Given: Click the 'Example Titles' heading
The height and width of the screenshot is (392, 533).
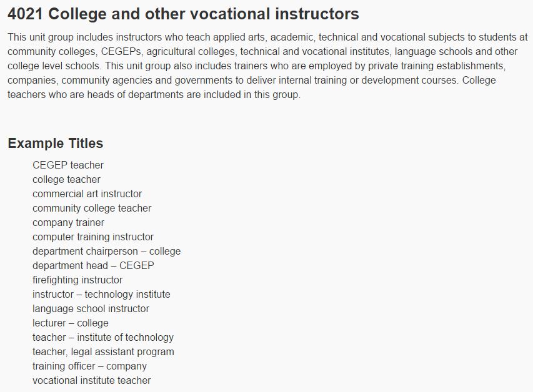Looking at the screenshot, I should point(56,144).
